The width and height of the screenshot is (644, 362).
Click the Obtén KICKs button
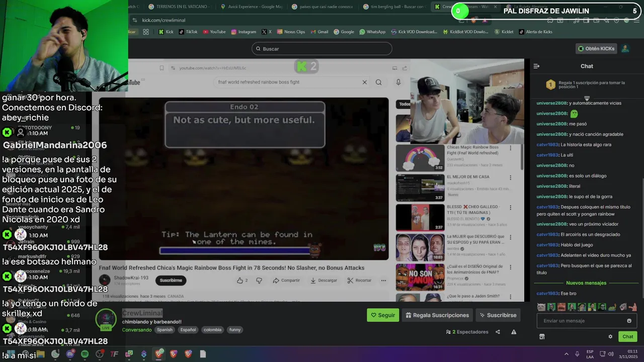pyautogui.click(x=596, y=49)
